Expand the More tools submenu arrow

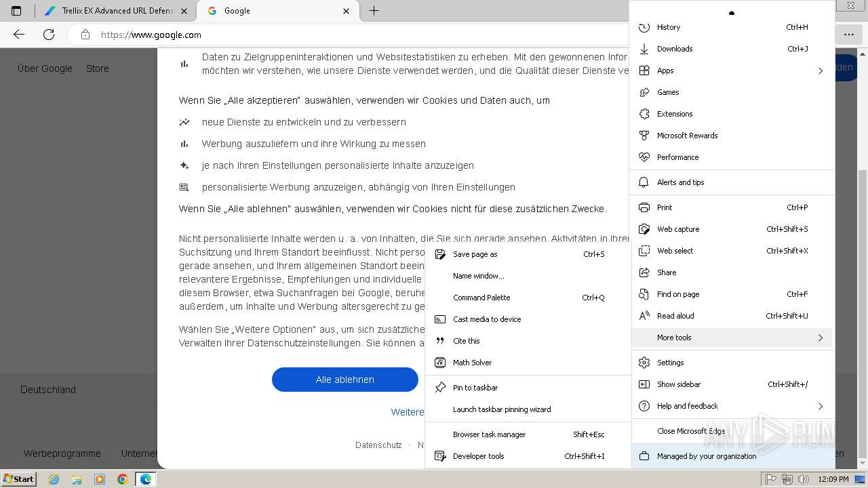click(x=821, y=338)
